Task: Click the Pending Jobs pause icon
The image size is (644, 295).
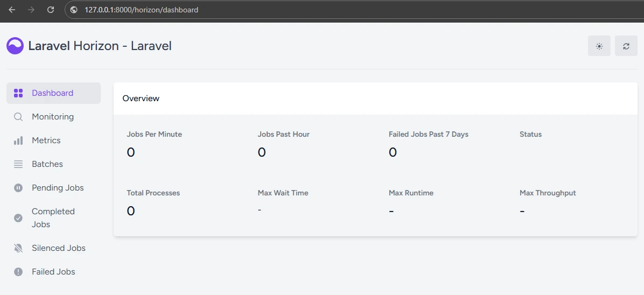Action: point(18,188)
